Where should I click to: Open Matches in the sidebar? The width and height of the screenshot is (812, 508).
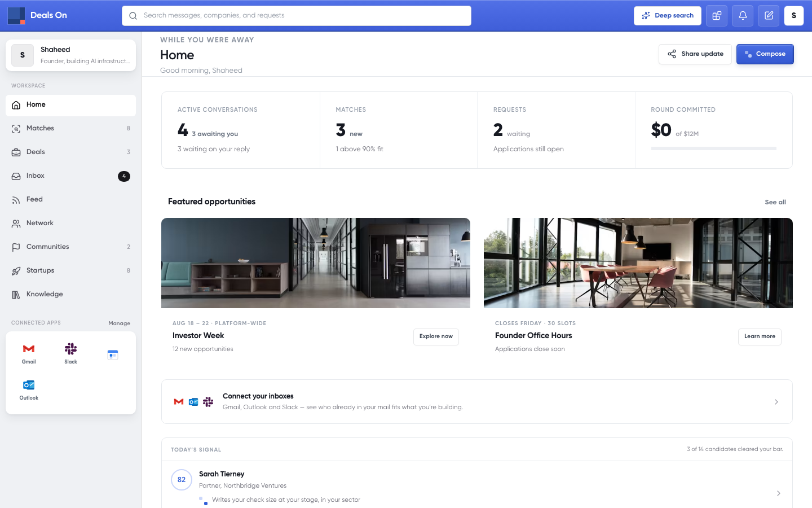(70, 129)
